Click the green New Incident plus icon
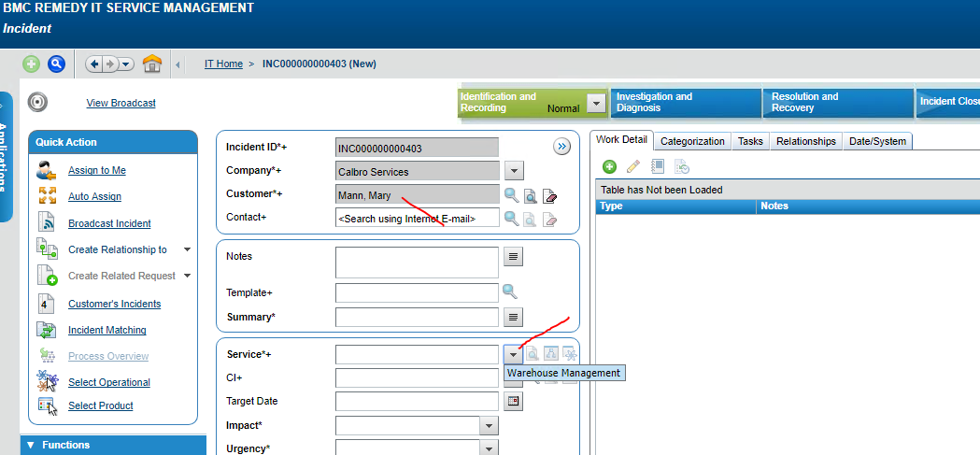This screenshot has width=980, height=455. tap(31, 64)
